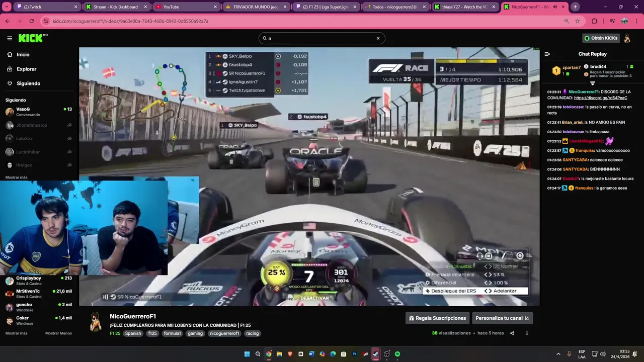
Task: Switch to the YouTube browser tab
Action: pos(186,7)
